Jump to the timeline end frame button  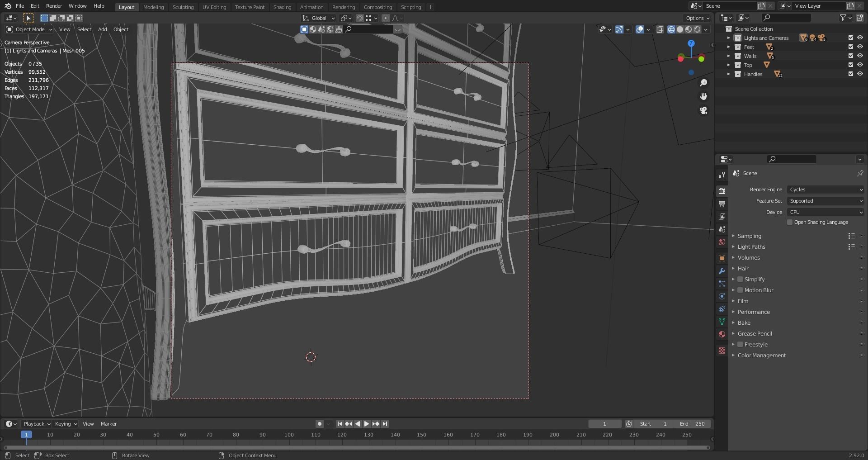click(x=385, y=424)
